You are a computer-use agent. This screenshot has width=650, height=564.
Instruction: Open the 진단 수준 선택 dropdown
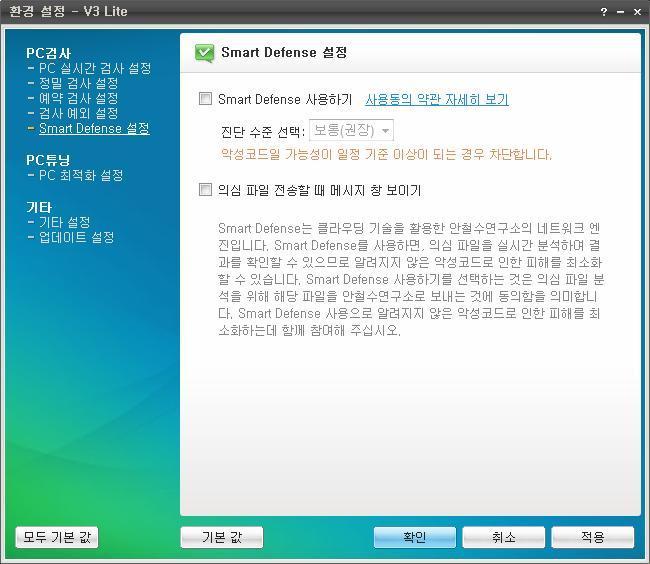click(351, 131)
